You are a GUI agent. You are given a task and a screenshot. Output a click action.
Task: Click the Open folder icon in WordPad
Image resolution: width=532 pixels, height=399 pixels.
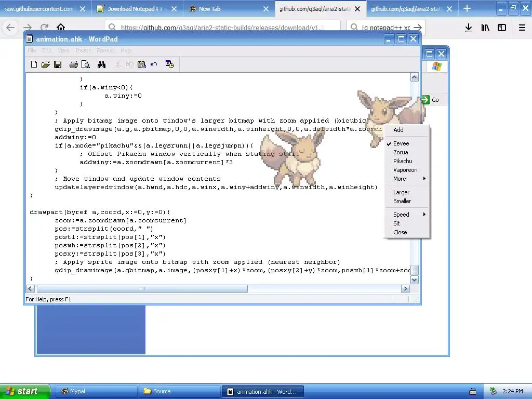click(x=46, y=64)
